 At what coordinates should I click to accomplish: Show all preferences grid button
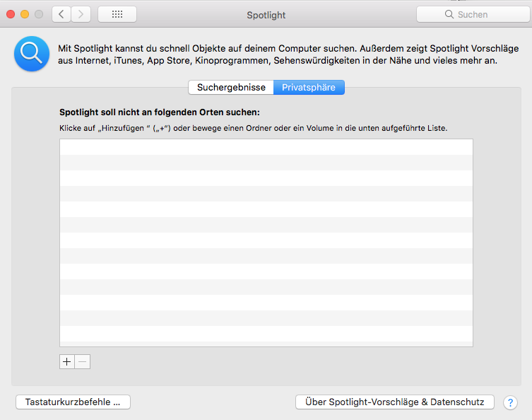[x=117, y=14]
